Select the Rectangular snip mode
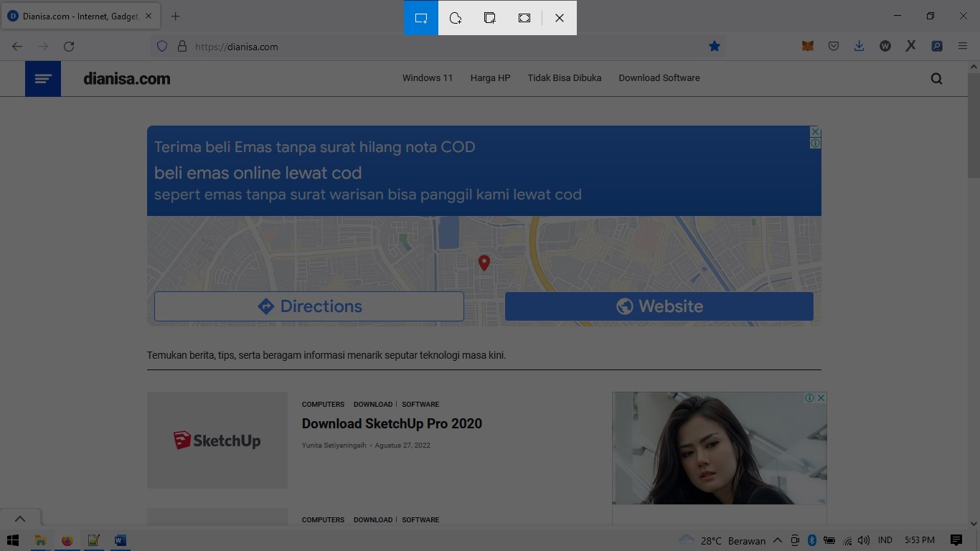The width and height of the screenshot is (980, 551). tap(420, 18)
